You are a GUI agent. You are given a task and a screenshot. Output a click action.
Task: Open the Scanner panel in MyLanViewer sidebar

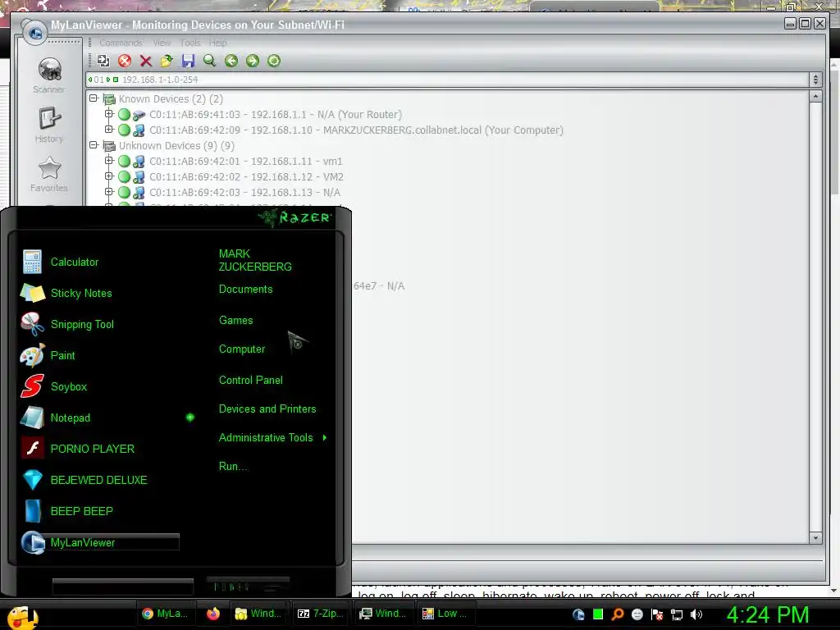[x=49, y=75]
